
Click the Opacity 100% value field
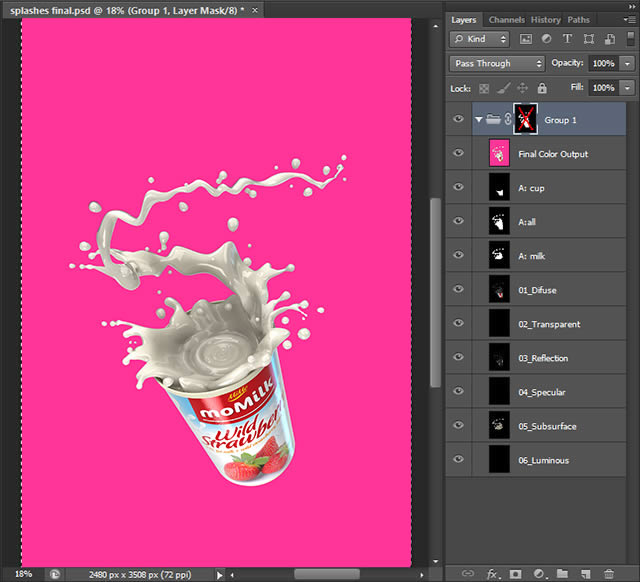point(604,64)
